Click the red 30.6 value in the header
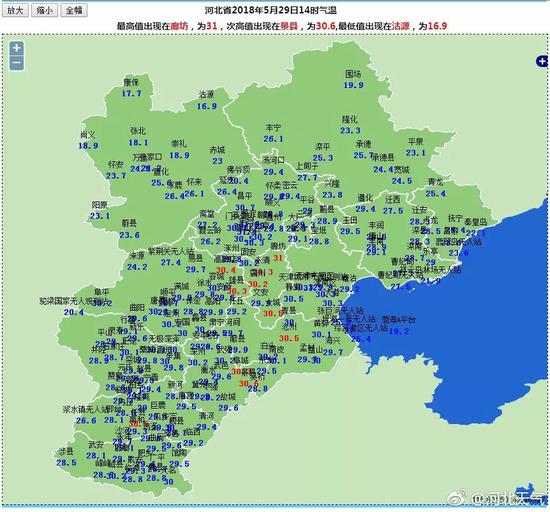The image size is (550, 512). (326, 26)
